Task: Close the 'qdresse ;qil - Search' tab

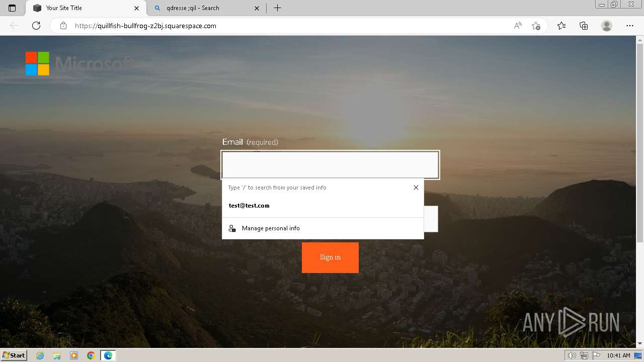Action: click(x=257, y=8)
